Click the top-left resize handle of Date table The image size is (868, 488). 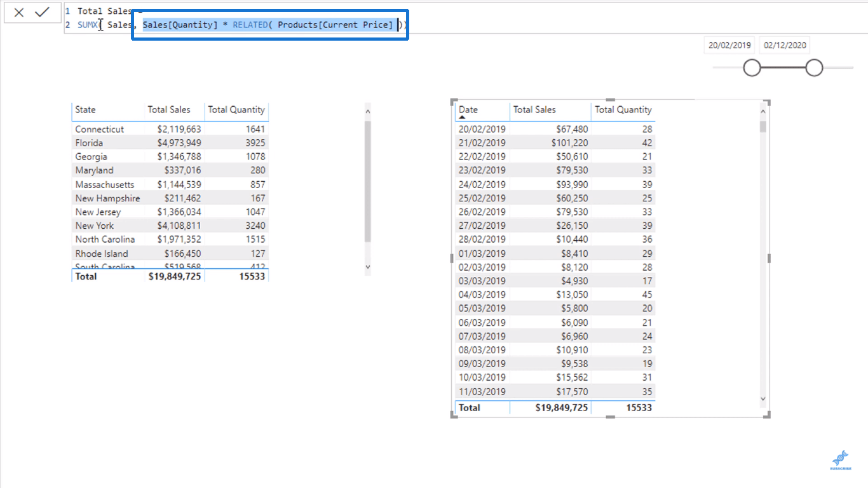click(x=454, y=102)
